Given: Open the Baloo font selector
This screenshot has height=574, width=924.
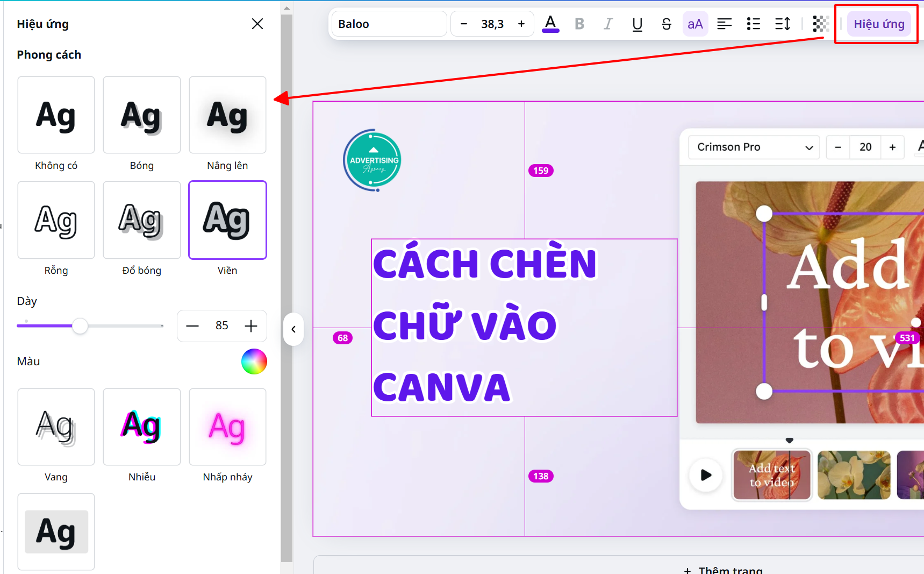Looking at the screenshot, I should (388, 24).
